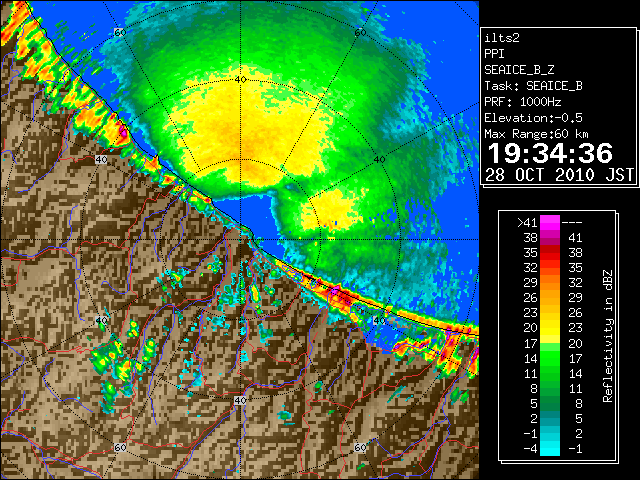Select the orange 29 dBZ legend swatch
Image resolution: width=640 pixels, height=480 pixels.
pyautogui.click(x=550, y=282)
